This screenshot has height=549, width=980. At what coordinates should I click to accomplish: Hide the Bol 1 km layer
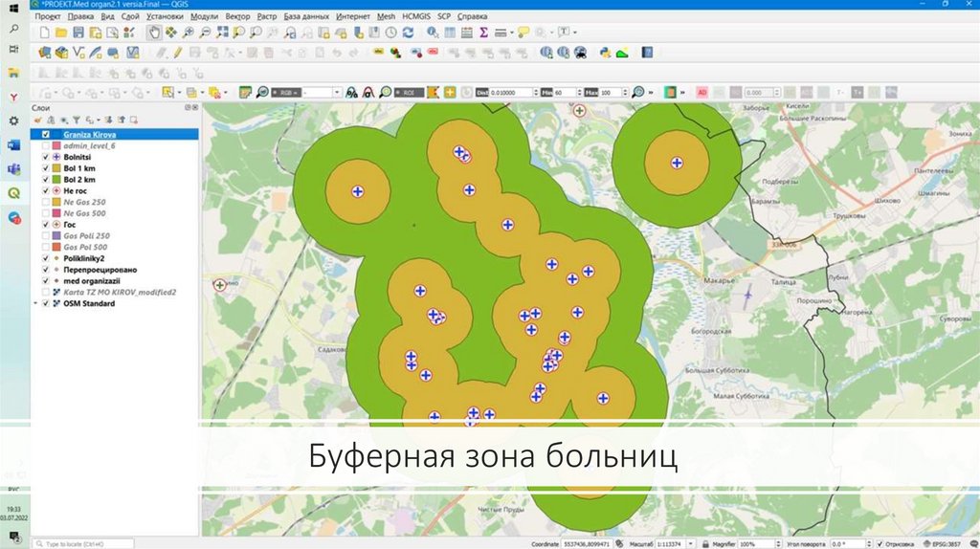coord(46,168)
